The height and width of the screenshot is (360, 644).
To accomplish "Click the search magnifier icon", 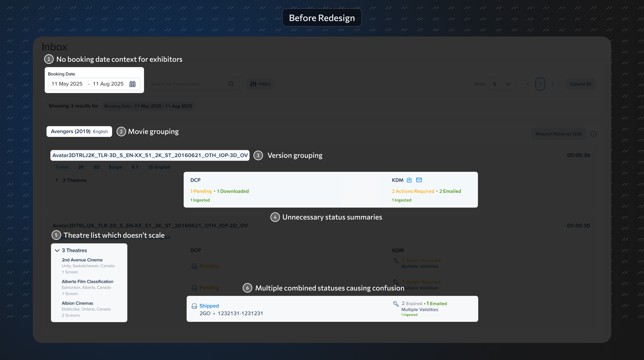I will [231, 84].
